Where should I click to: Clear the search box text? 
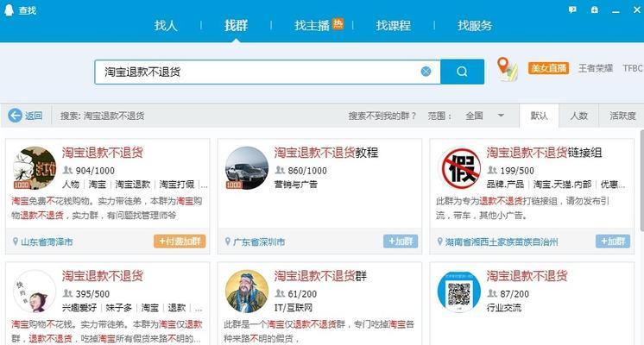[x=426, y=72]
